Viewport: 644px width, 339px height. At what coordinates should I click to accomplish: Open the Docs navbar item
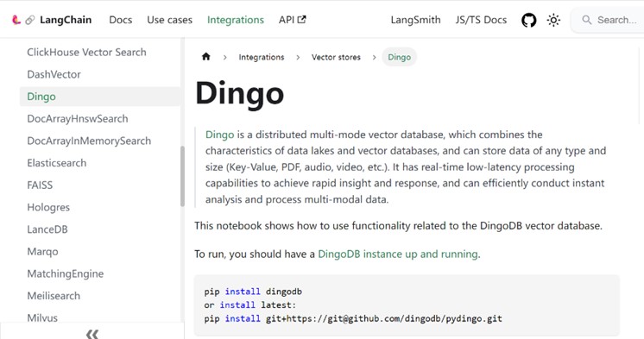tap(120, 20)
